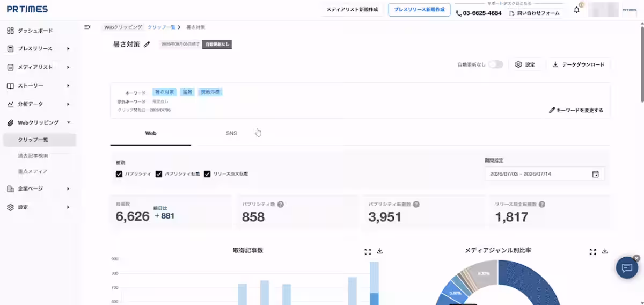This screenshot has height=305, width=644.
Task: Click the メディアリスト list icon
Action: pos(10,67)
